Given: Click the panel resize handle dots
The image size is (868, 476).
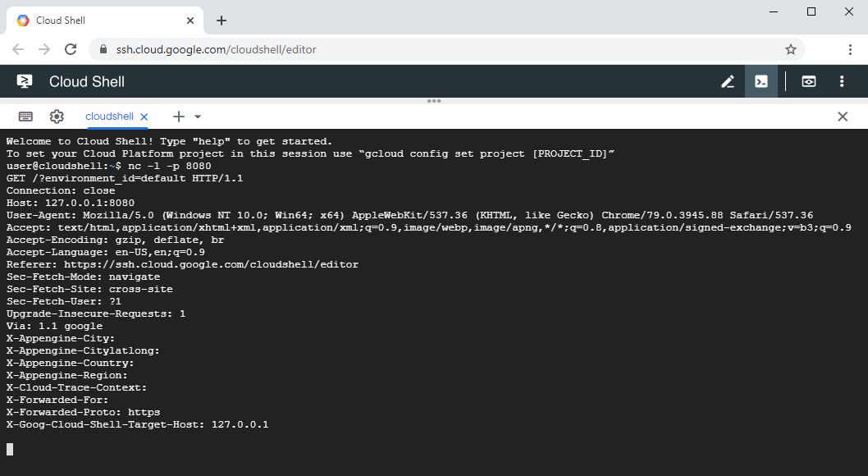Looking at the screenshot, I should (434, 101).
